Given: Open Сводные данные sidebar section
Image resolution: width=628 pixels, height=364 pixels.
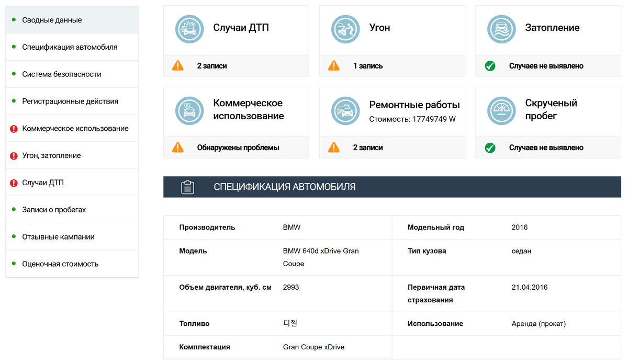Looking at the screenshot, I should click(72, 20).
